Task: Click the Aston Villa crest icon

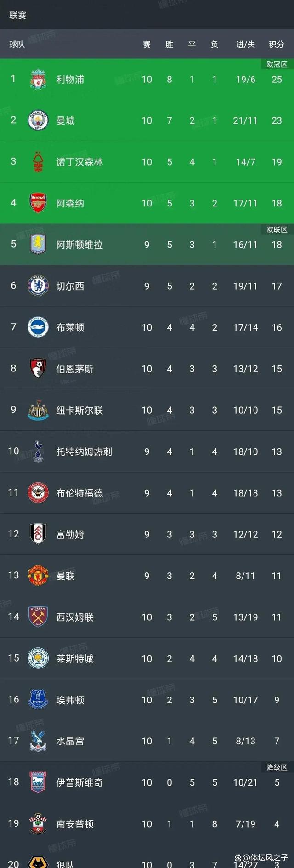Action: 38,245
